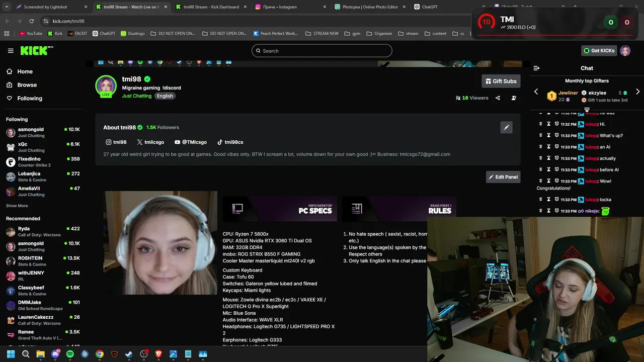Timeout lubqq on "What's up?" message
This screenshot has height=362, width=644.
[549, 135]
